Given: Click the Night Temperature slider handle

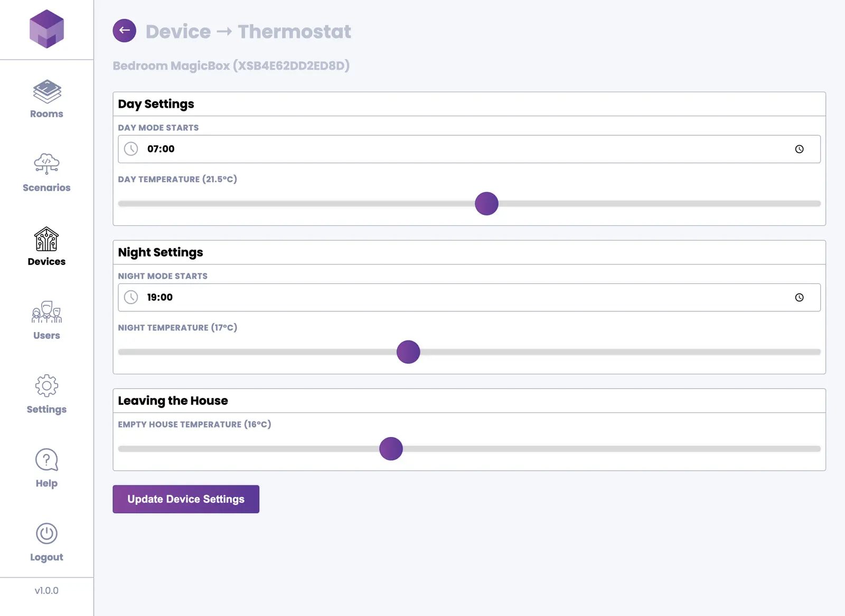Looking at the screenshot, I should 408,352.
